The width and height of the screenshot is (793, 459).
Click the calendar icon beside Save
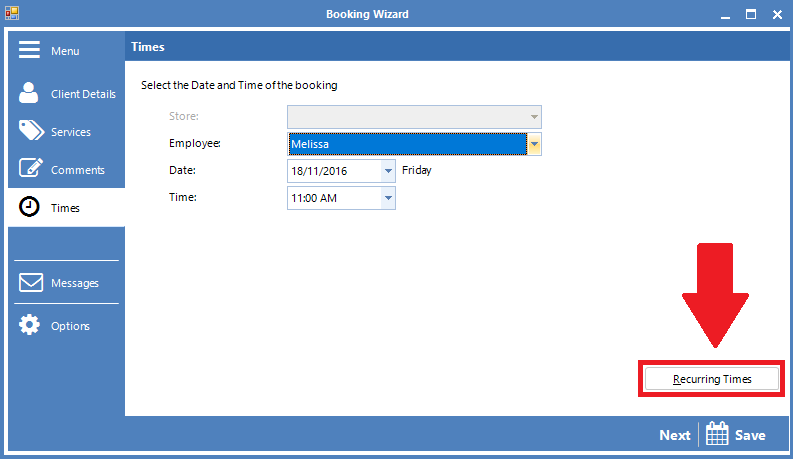click(717, 434)
